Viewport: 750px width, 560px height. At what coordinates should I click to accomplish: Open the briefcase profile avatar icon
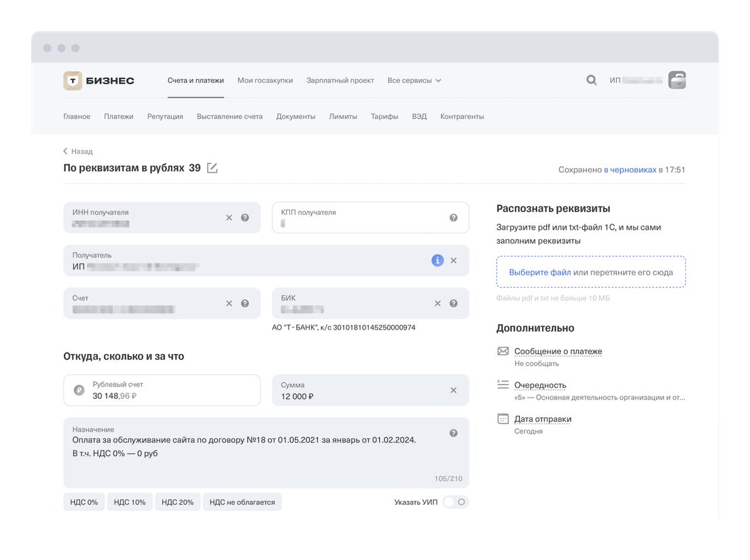(x=677, y=80)
